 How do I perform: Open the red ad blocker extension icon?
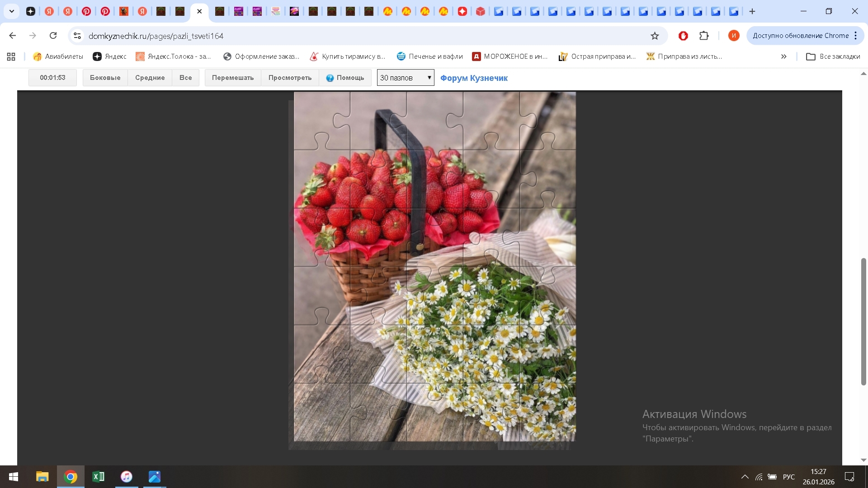(683, 36)
